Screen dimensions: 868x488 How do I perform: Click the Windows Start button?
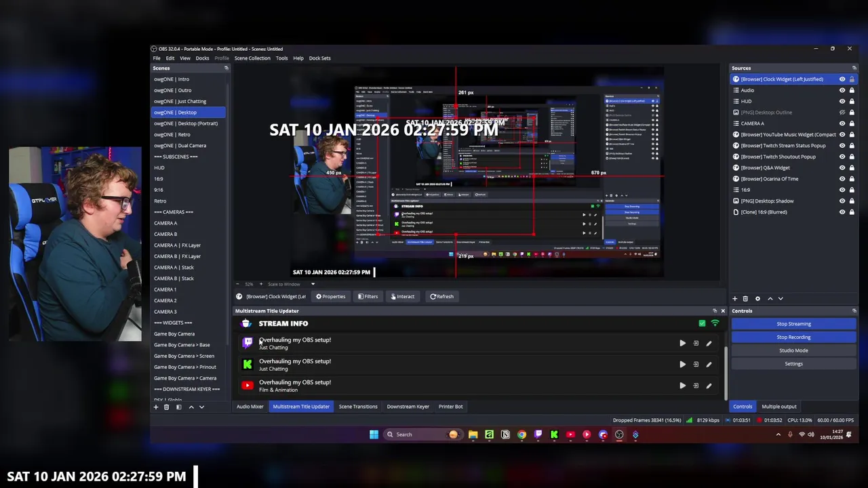coord(374,434)
